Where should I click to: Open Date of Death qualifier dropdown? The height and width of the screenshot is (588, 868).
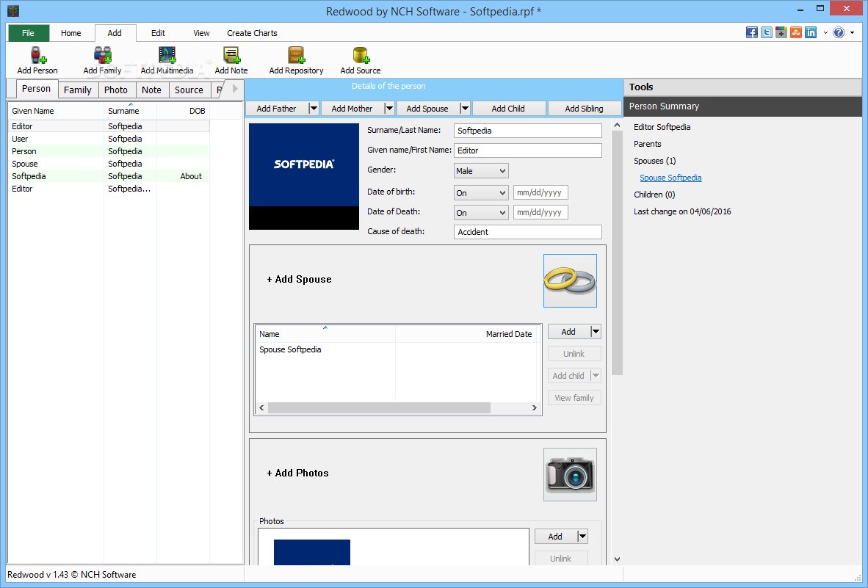pos(481,212)
